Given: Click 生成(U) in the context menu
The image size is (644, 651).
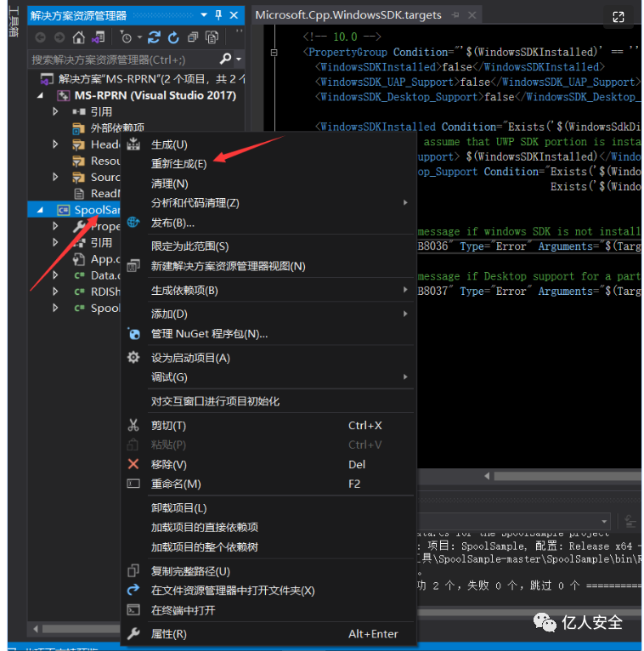Looking at the screenshot, I should coord(268,144).
